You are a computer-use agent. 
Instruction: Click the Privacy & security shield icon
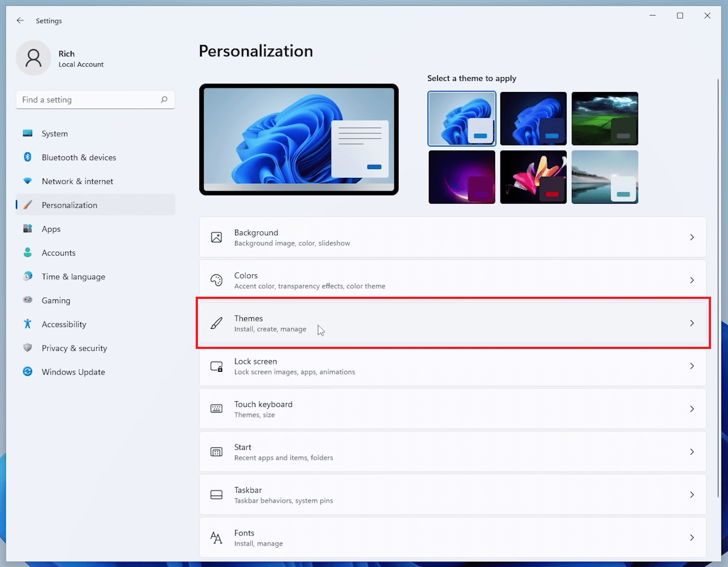(x=28, y=348)
